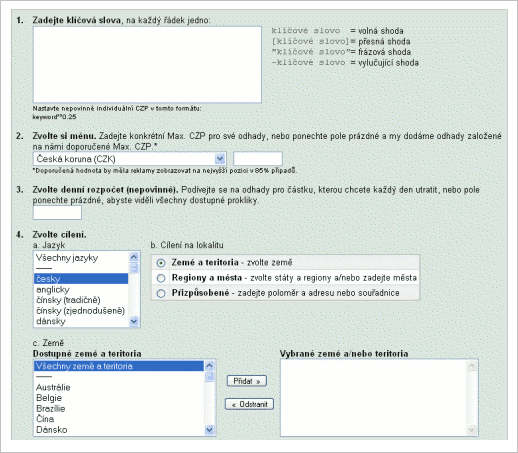The height and width of the screenshot is (453, 518).
Task: Click the down arrow of the available countries list
Action: [x=210, y=430]
